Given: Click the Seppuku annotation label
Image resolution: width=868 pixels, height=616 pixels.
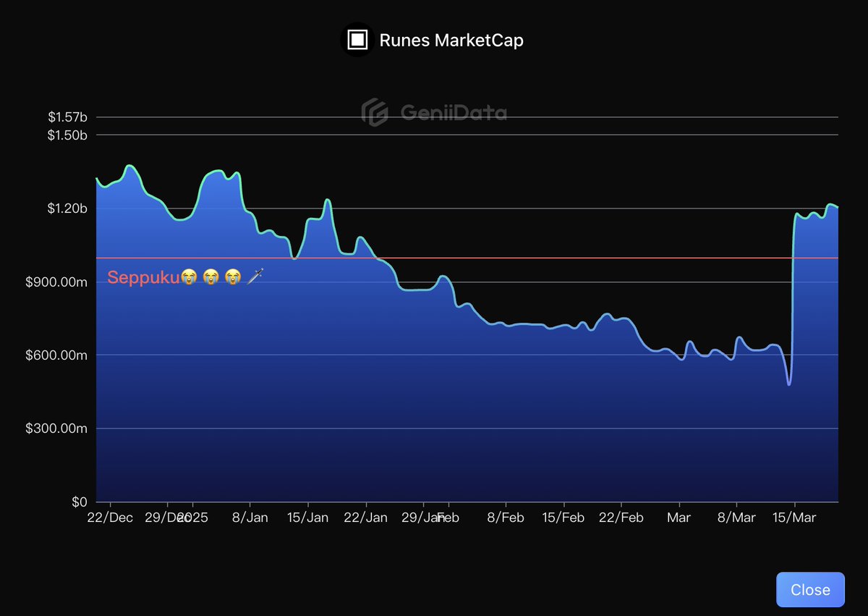Looking at the screenshot, I should (x=186, y=277).
